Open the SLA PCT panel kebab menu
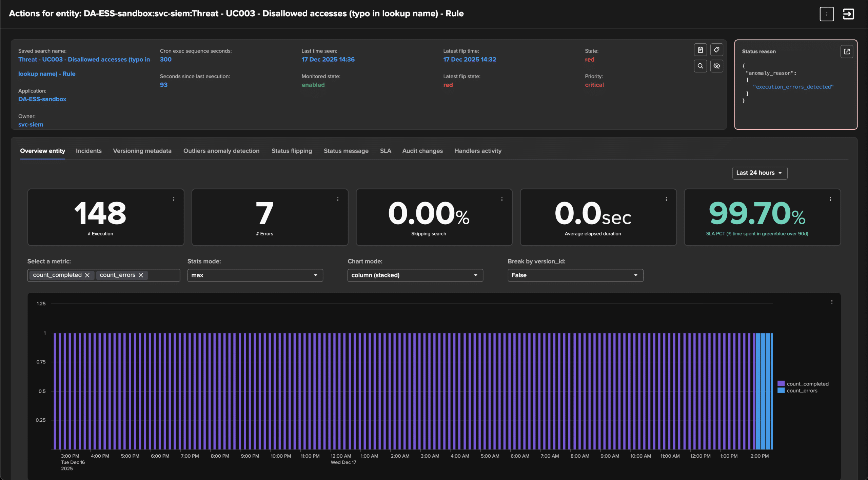 coord(830,199)
